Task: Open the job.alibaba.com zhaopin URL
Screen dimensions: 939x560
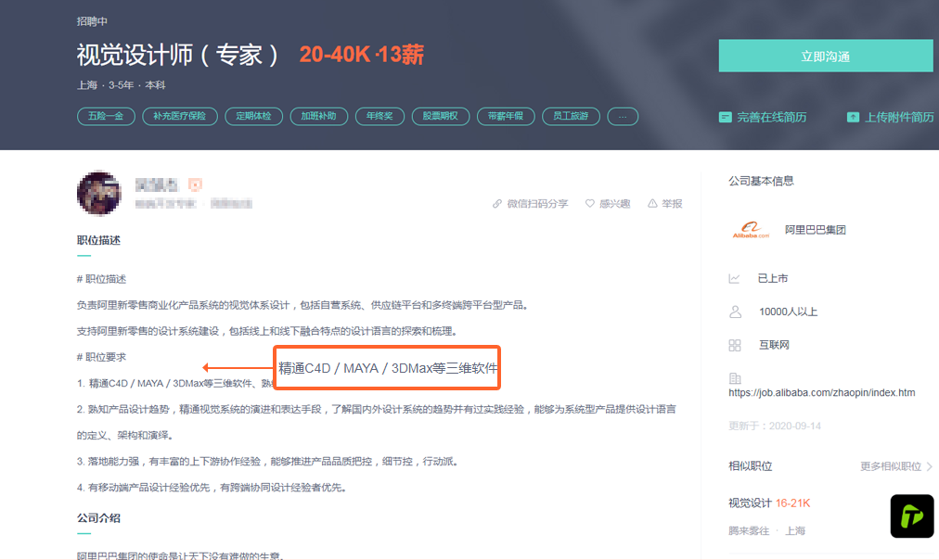Action: click(822, 392)
